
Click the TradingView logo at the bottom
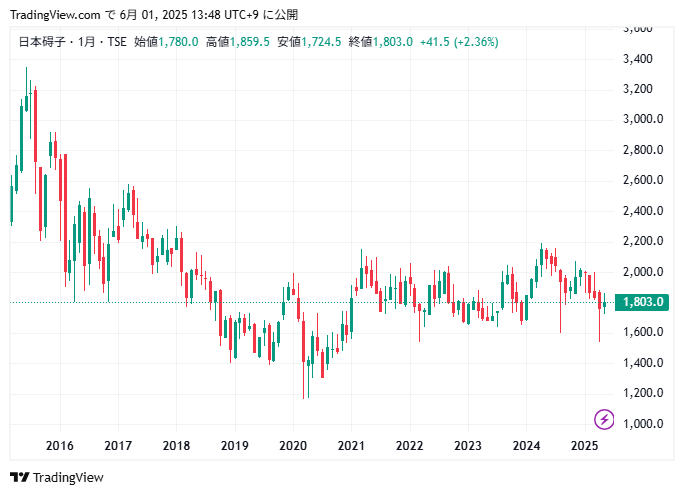(57, 478)
